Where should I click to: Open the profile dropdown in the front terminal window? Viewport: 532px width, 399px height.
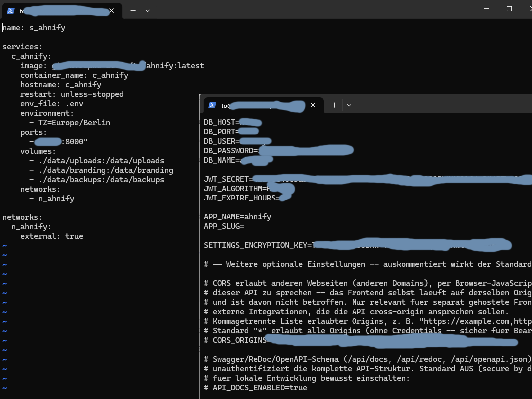point(349,105)
